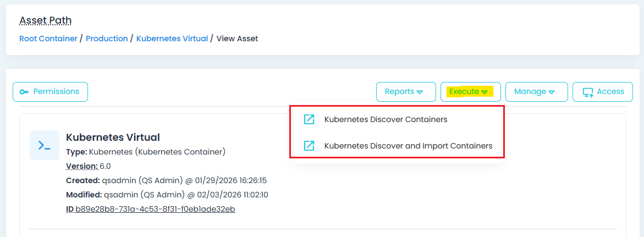
Task: Click the Reports dropdown arrow
Action: tap(420, 92)
